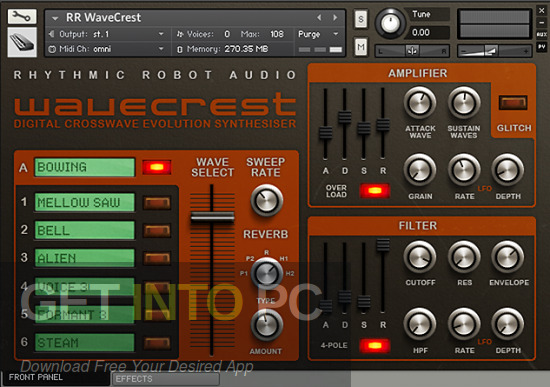This screenshot has width=550, height=387.
Task: Click the Reverb Type selector knob
Action: coord(267,274)
